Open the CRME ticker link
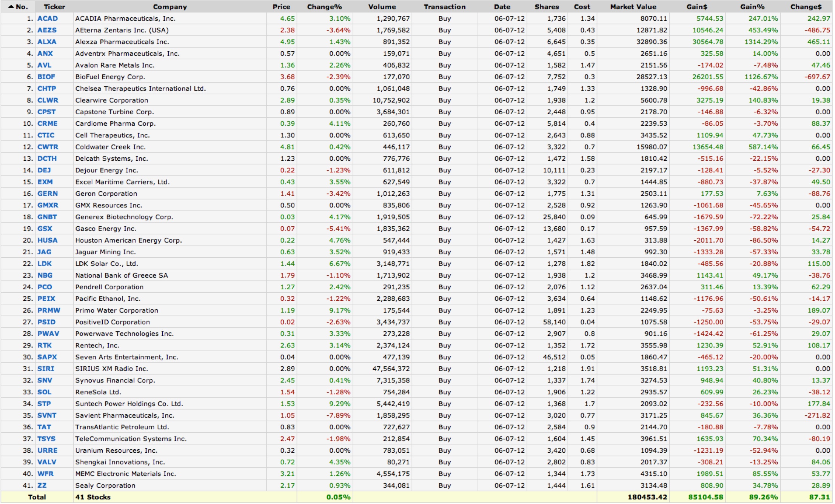 click(48, 124)
